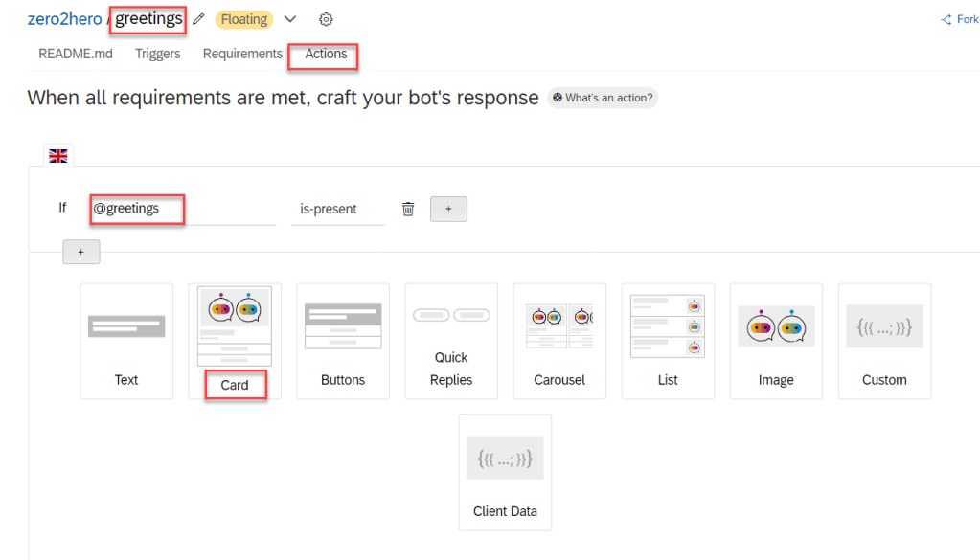Image resolution: width=980 pixels, height=560 pixels.
Task: Open the is-present operator dropdown
Action: [337, 209]
